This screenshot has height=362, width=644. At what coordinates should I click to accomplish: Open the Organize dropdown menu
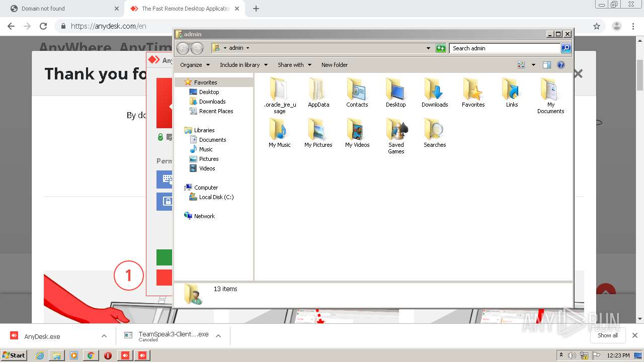tap(195, 65)
